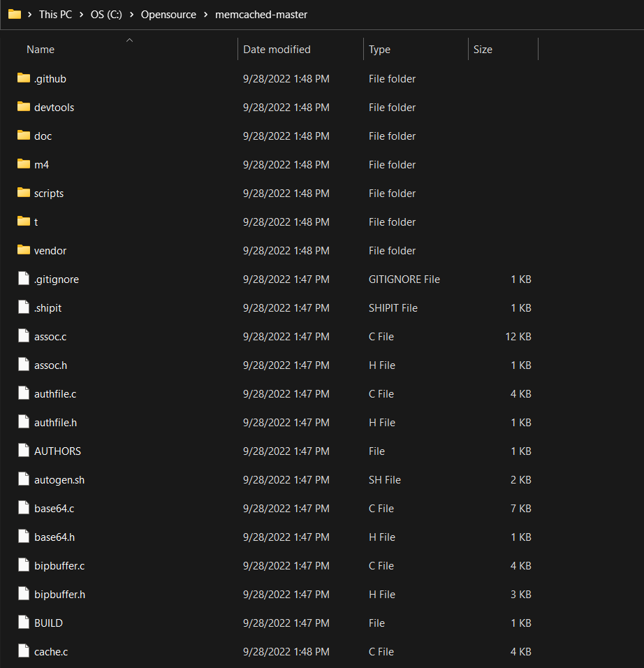This screenshot has height=668, width=644.
Task: Click the authfile.c file icon
Action: coord(24,393)
